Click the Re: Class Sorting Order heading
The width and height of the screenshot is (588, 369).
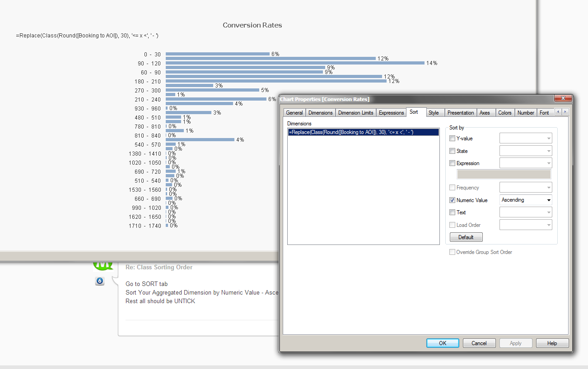click(159, 268)
